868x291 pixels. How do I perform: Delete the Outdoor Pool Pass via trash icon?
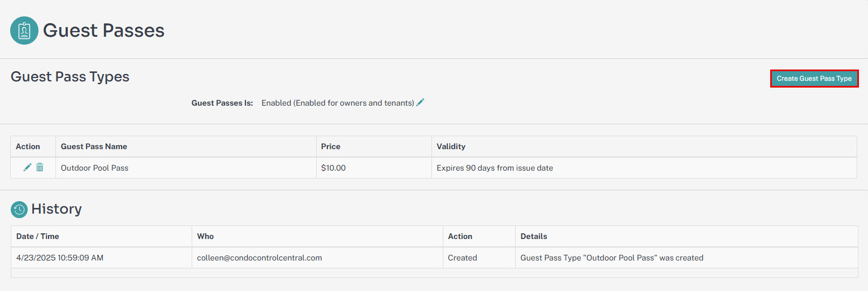click(40, 167)
